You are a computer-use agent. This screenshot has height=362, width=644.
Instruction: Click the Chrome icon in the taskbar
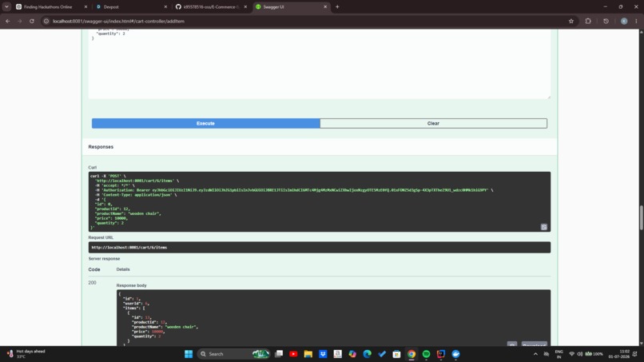411,354
